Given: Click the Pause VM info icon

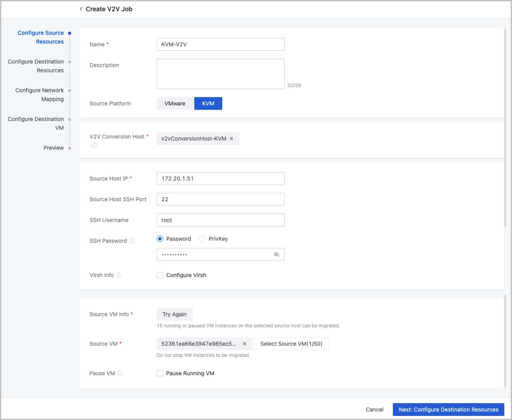Looking at the screenshot, I should (x=120, y=374).
